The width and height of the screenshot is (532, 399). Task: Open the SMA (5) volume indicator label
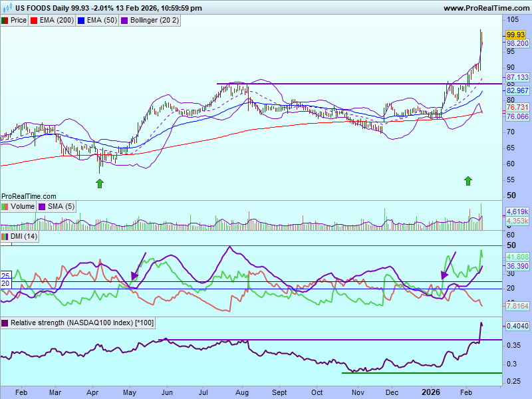64,207
